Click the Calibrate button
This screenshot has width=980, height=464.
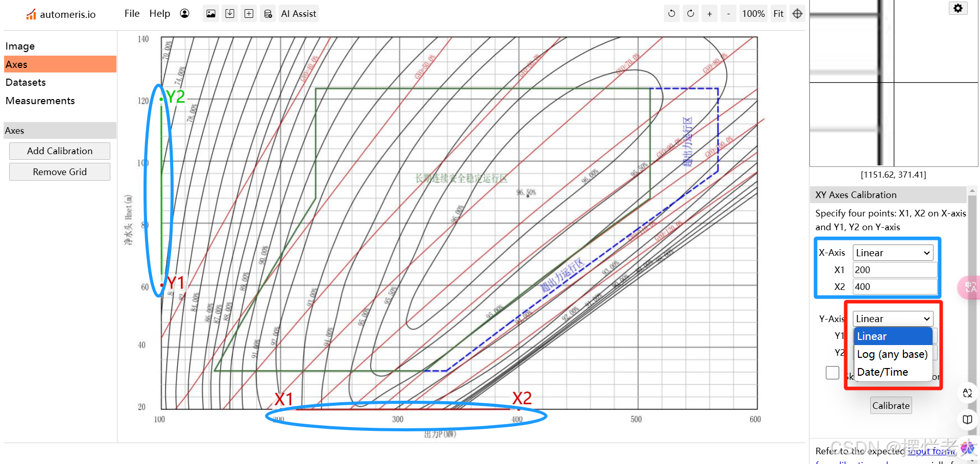point(891,406)
